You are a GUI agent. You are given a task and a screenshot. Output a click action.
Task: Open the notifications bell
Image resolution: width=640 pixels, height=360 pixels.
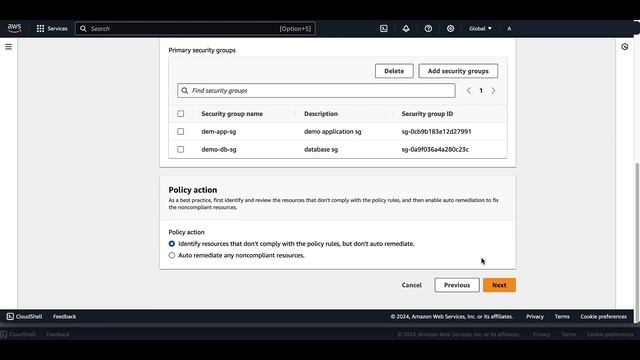406,29
